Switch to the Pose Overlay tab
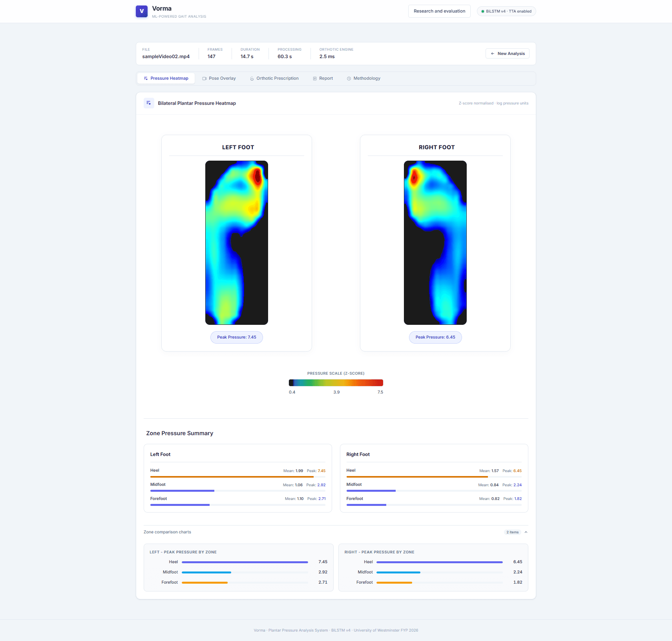The image size is (672, 641). tap(219, 79)
